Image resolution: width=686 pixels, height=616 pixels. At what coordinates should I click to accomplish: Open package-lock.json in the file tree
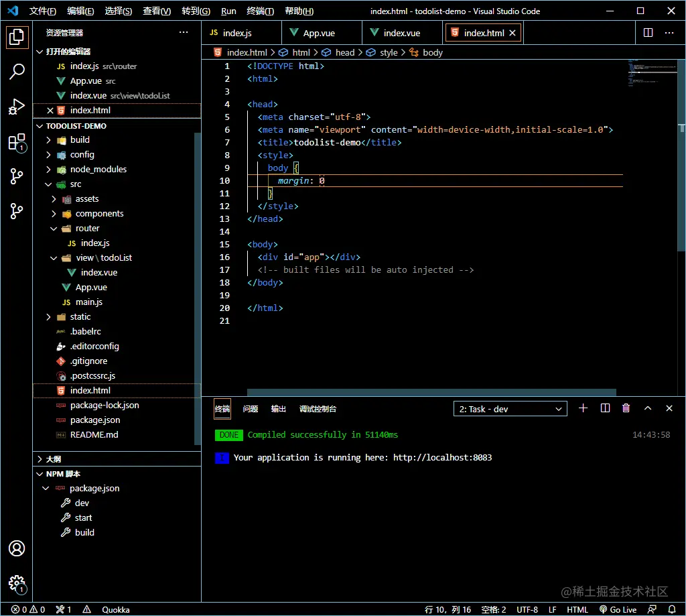(105, 405)
